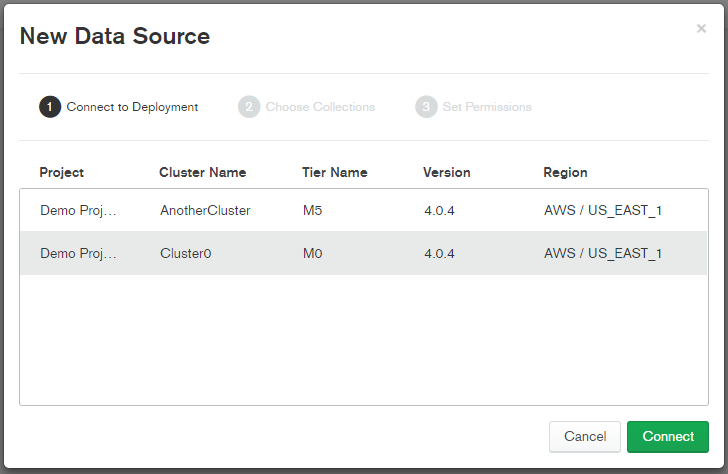Image resolution: width=728 pixels, height=474 pixels.
Task: Click AWS / US_EAST_1 in Cluster0 row
Action: [603, 253]
